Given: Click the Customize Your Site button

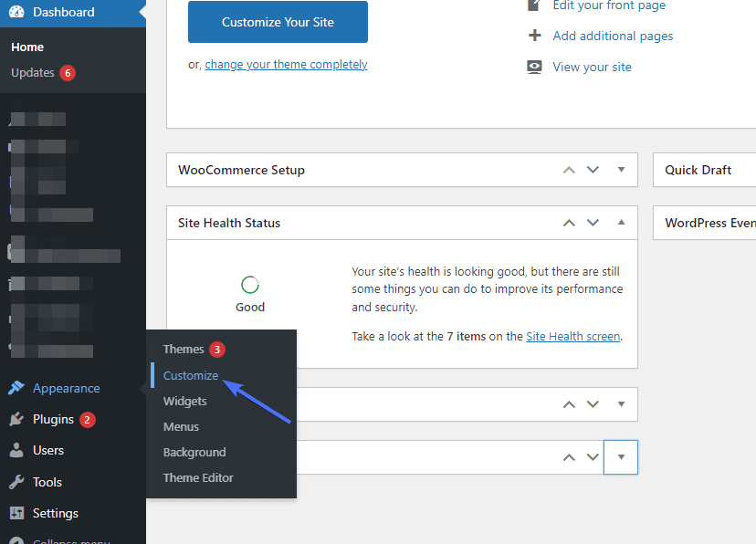Looking at the screenshot, I should tap(278, 22).
